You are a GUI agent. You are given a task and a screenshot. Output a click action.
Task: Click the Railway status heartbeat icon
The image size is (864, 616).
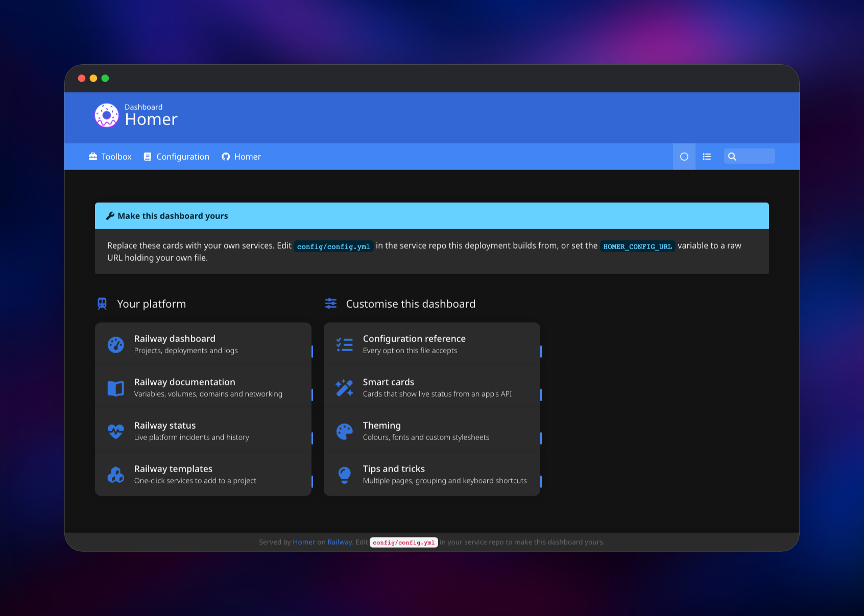[116, 431]
